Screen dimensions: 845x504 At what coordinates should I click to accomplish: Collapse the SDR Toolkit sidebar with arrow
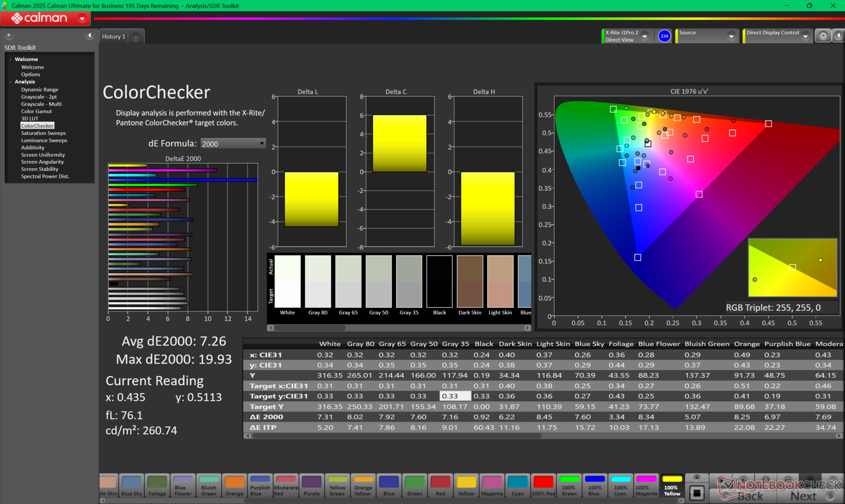(89, 36)
